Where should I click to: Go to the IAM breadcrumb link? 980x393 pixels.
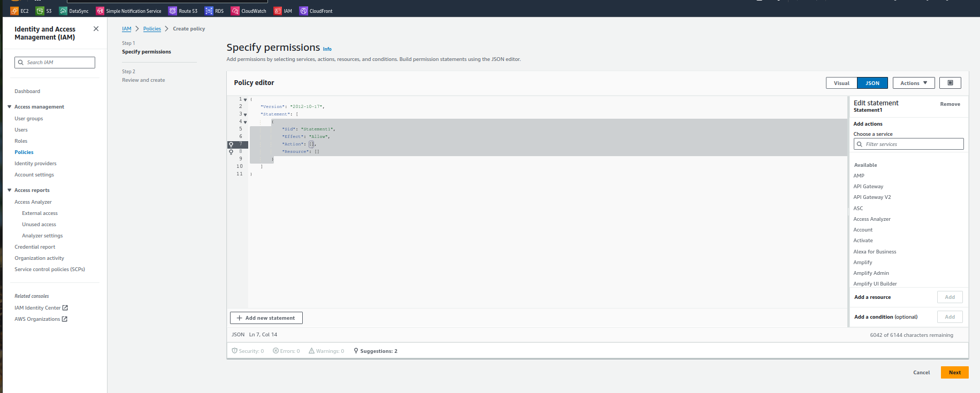(126, 29)
